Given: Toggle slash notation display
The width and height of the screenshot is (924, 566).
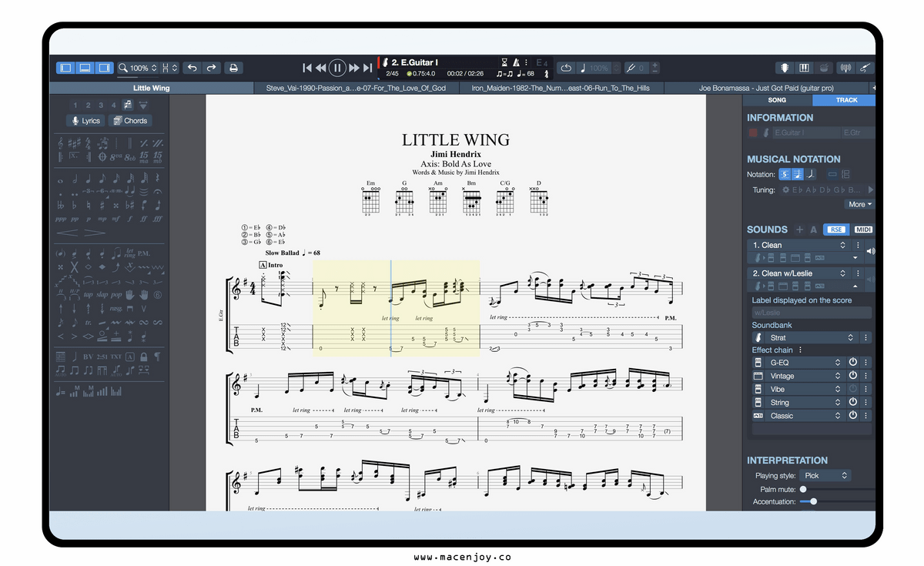Looking at the screenshot, I should pos(810,175).
